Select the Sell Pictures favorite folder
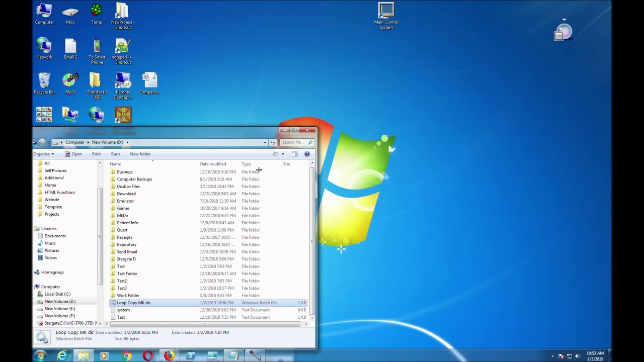This screenshot has height=362, width=644. coord(55,170)
